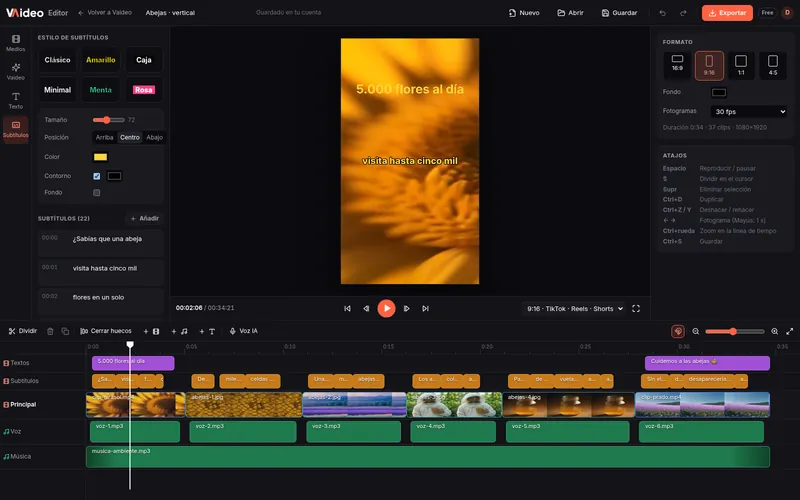Open the Vaideo AI sidebar panel
Viewport: 800px width, 500px height.
click(x=16, y=71)
